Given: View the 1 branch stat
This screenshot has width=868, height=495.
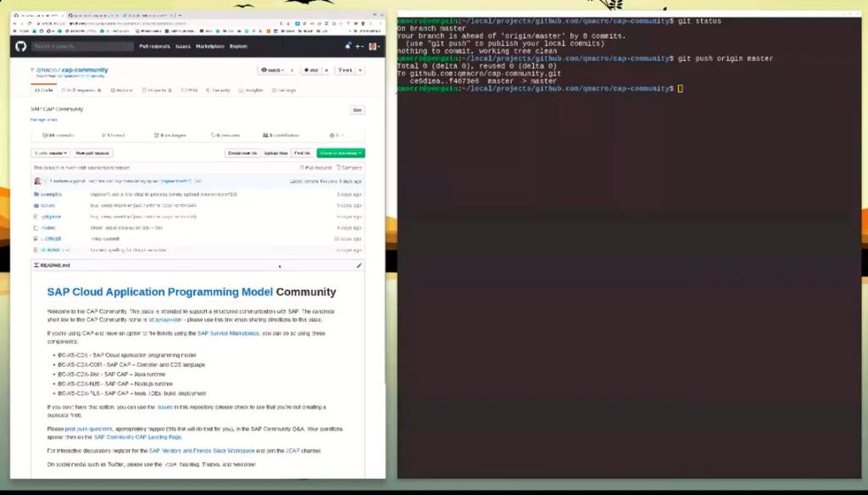Looking at the screenshot, I should (113, 135).
